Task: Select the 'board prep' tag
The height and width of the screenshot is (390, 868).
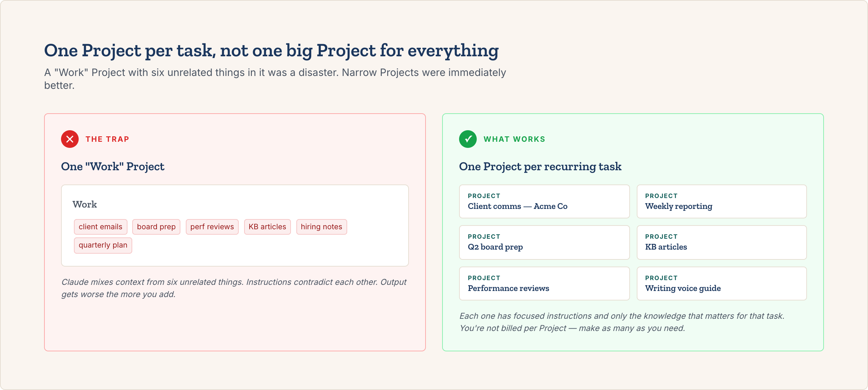Action: coord(156,227)
